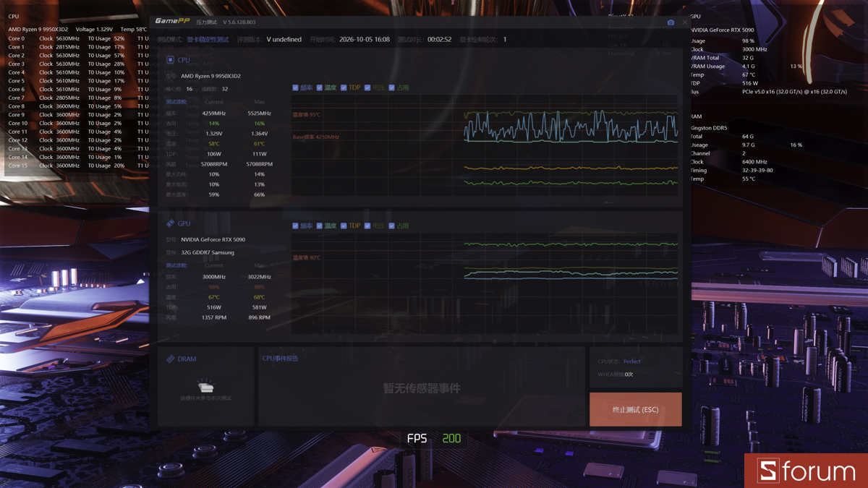Toggle CPU chart 占用 checkbox
This screenshot has width=868, height=488.
[391, 87]
